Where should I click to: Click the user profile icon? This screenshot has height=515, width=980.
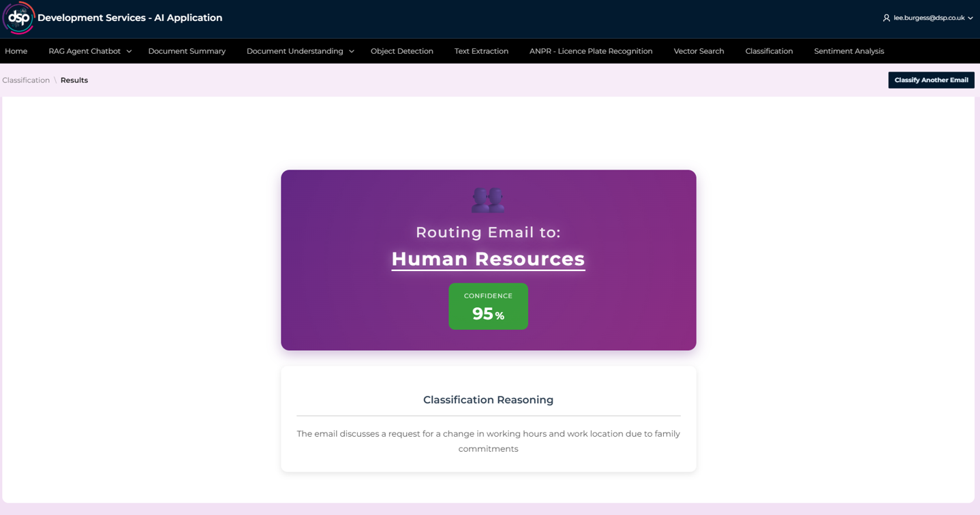[x=886, y=18]
